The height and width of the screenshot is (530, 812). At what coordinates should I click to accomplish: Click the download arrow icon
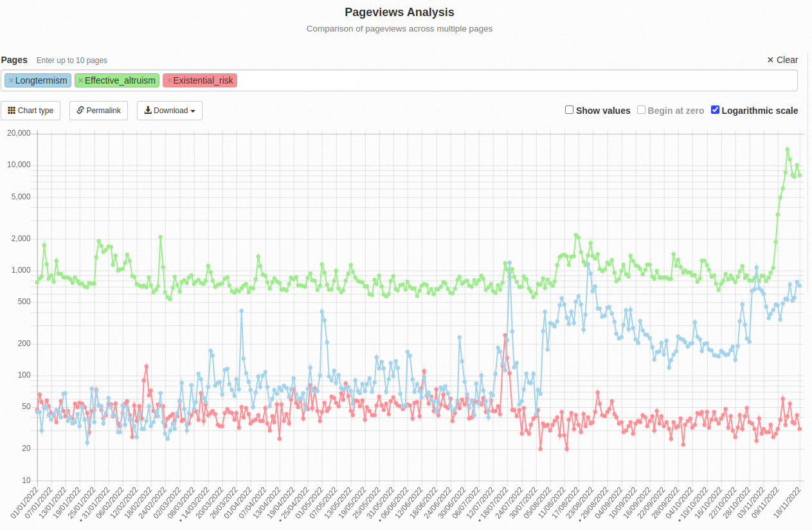pyautogui.click(x=148, y=111)
